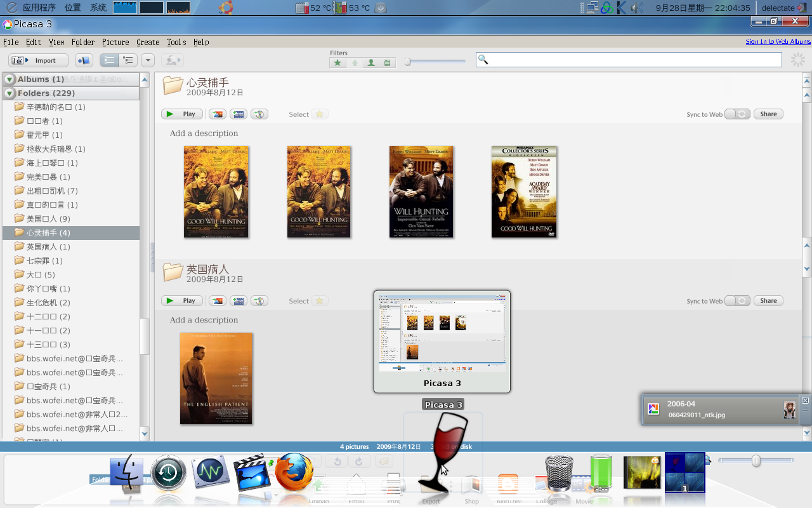The image size is (812, 508).
Task: Adjust the thumbnail size slider at bottom right
Action: click(x=756, y=460)
